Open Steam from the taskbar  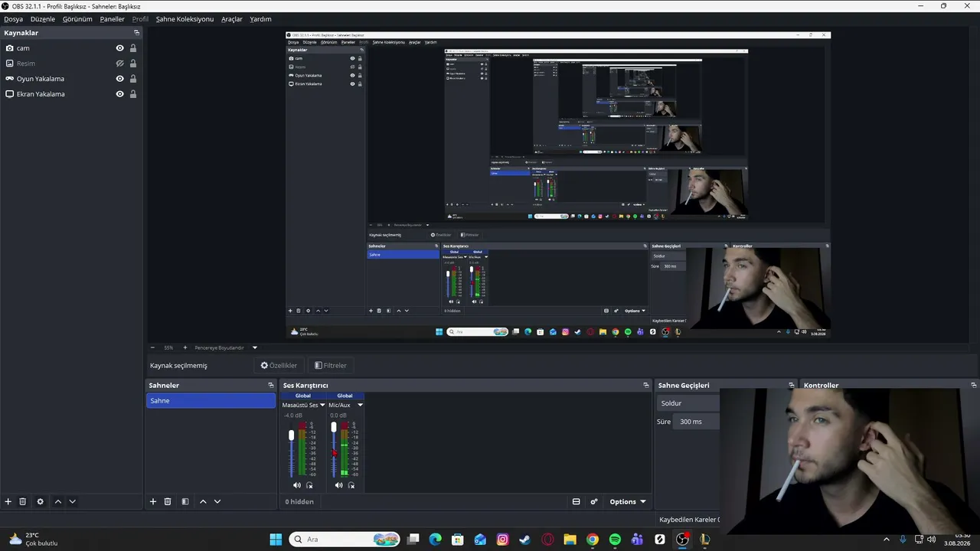click(524, 540)
